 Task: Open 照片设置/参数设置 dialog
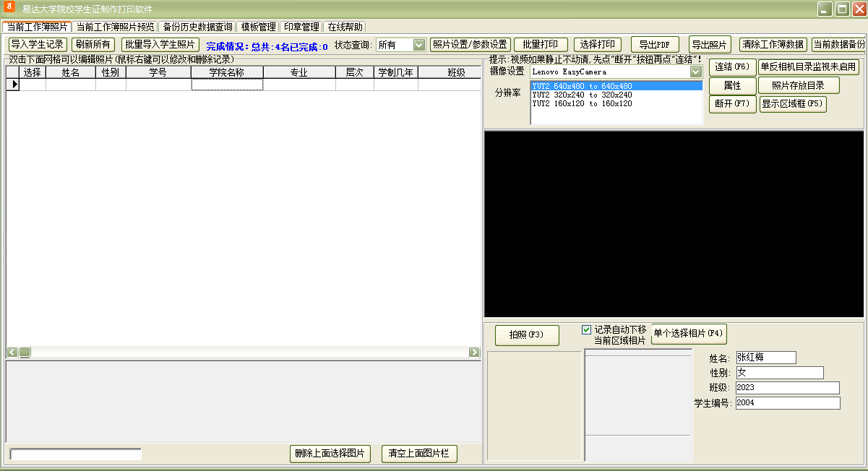(x=470, y=44)
